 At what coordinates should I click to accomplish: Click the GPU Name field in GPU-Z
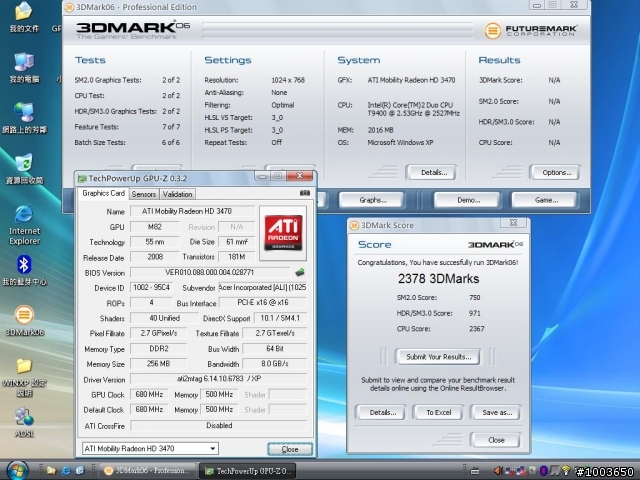(x=192, y=211)
